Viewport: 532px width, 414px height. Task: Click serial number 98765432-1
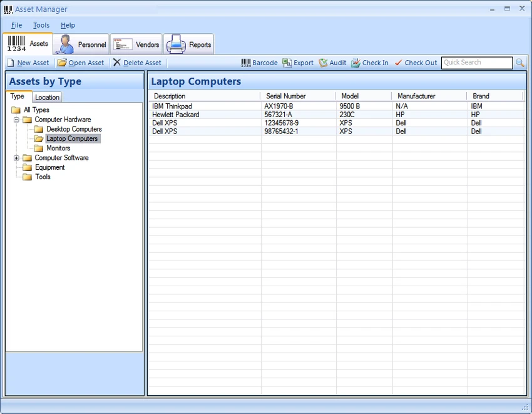[x=281, y=132]
